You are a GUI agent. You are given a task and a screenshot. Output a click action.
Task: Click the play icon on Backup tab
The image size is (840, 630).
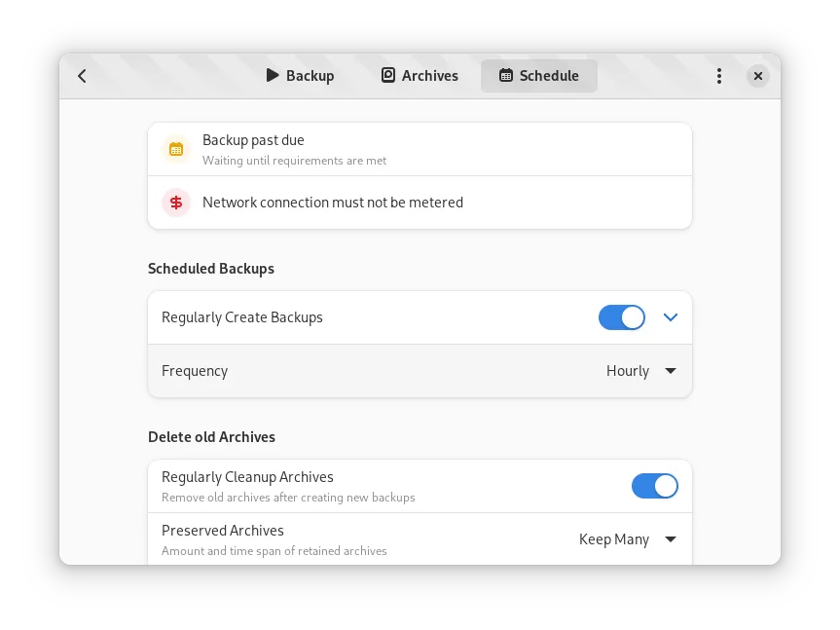(x=273, y=75)
